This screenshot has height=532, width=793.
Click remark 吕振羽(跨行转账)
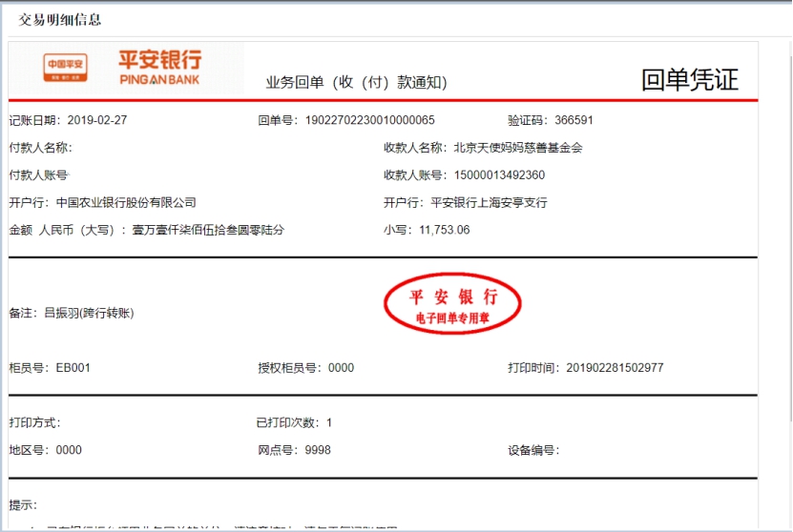89,313
